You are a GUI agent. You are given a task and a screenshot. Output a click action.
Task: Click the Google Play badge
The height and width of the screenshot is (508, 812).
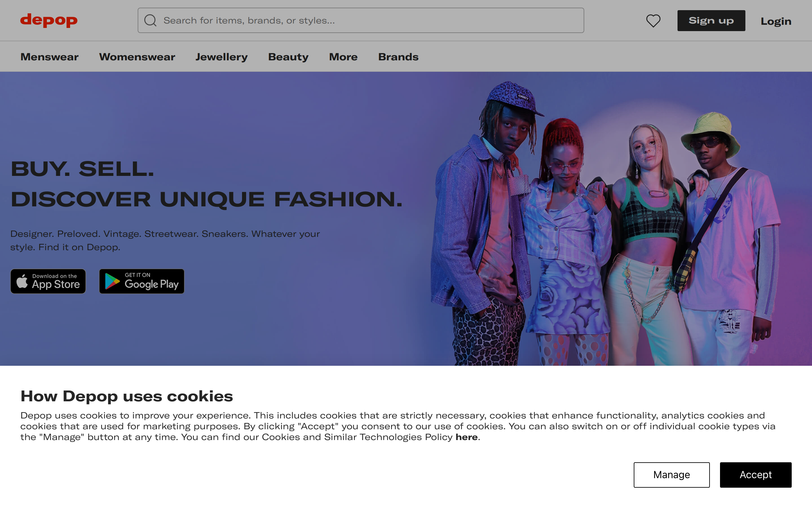click(x=141, y=281)
